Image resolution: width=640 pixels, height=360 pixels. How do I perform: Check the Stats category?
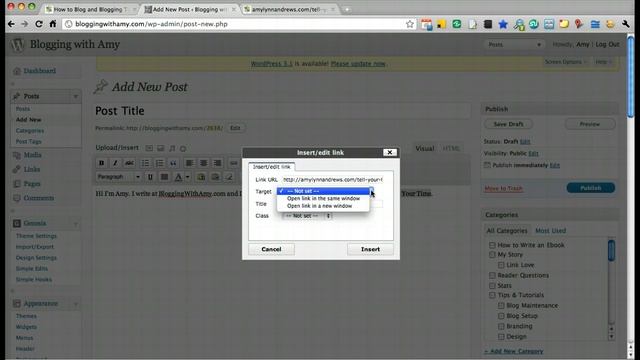[x=492, y=286]
